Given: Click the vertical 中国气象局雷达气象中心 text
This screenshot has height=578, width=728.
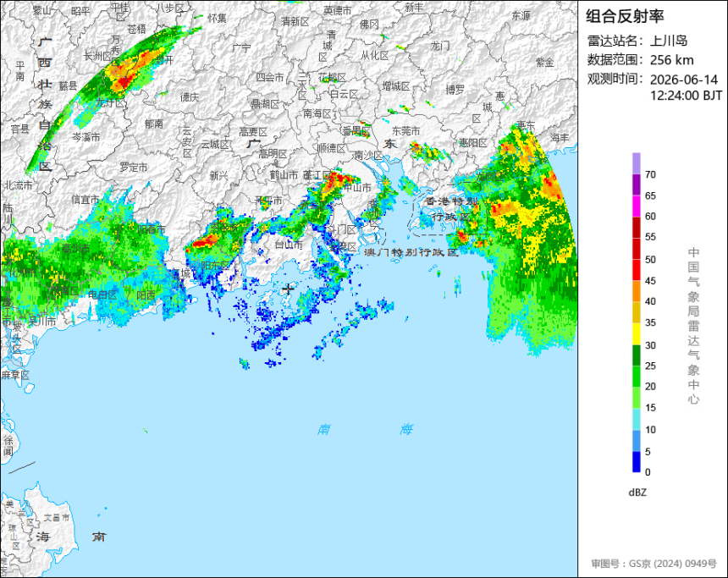Looking at the screenshot, I should 693,326.
